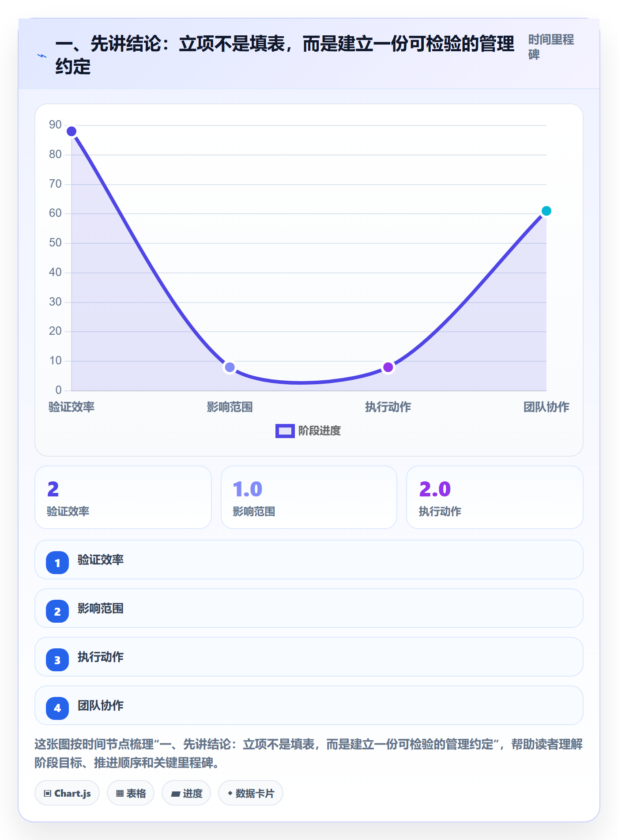Screen dimensions: 618x840
Task: Click the 阶段进度 legend label
Action: pos(320,431)
